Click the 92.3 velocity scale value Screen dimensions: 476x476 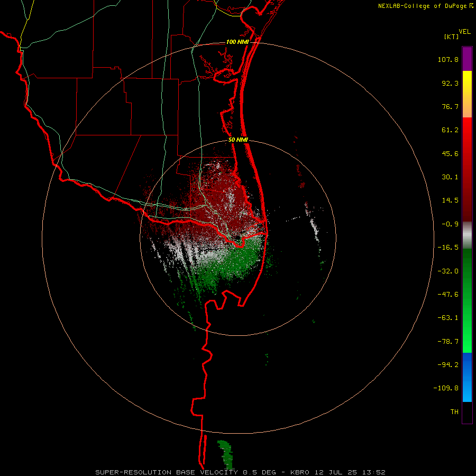pos(450,83)
